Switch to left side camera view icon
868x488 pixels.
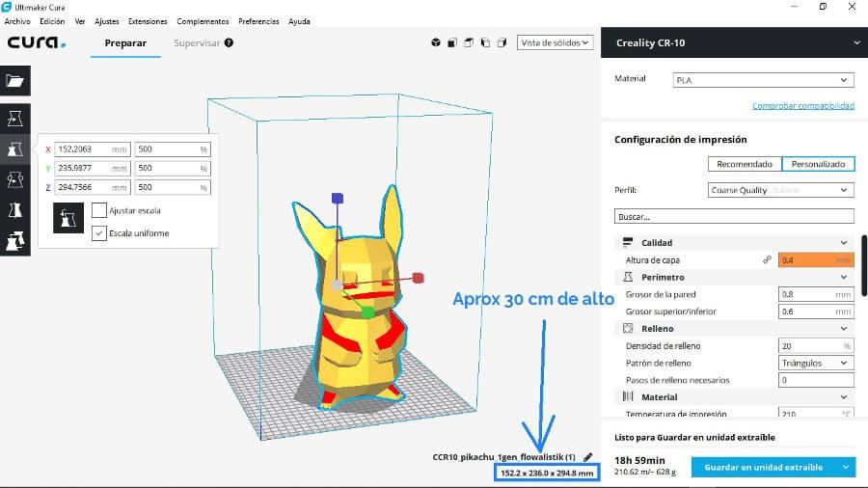pyautogui.click(x=485, y=42)
